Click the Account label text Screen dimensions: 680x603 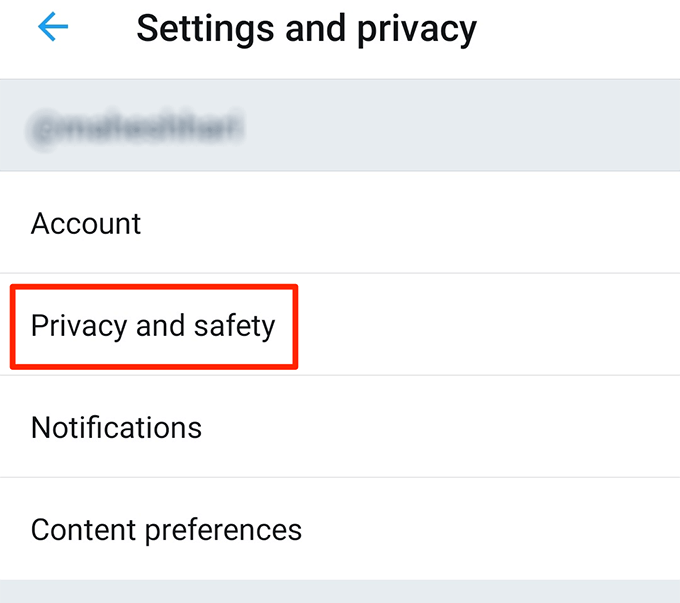(86, 223)
